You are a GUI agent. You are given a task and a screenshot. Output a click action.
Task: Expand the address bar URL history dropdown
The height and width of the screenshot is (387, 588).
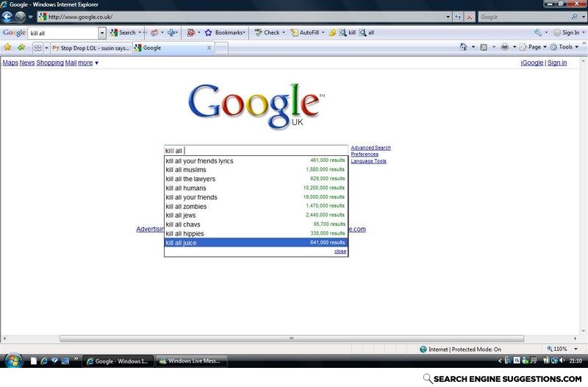tap(448, 17)
